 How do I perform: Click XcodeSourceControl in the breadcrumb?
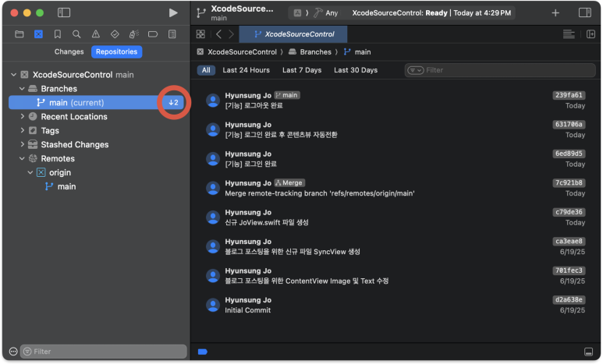point(242,52)
